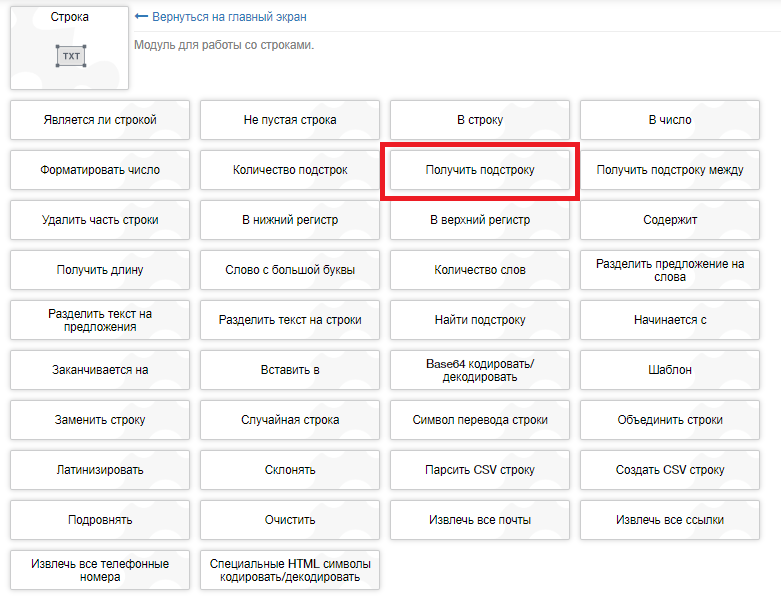Open the Содержит action
This screenshot has width=781, height=605.
[670, 220]
